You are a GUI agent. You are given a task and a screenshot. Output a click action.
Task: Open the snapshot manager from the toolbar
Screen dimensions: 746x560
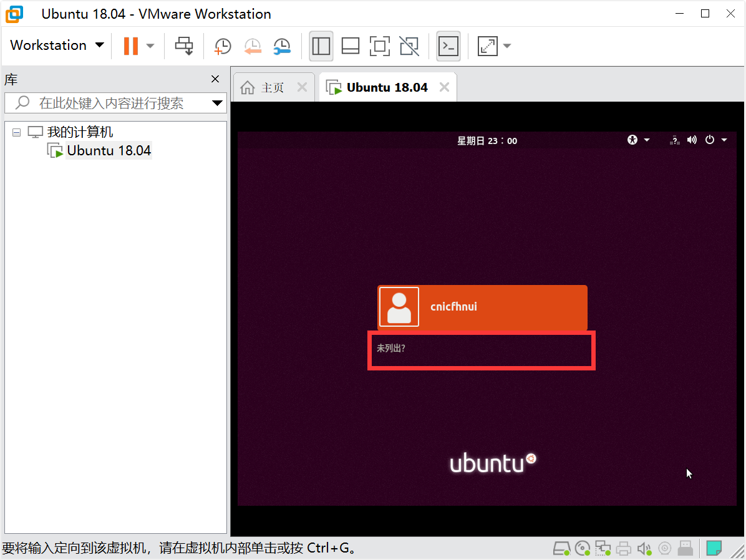pyautogui.click(x=281, y=46)
